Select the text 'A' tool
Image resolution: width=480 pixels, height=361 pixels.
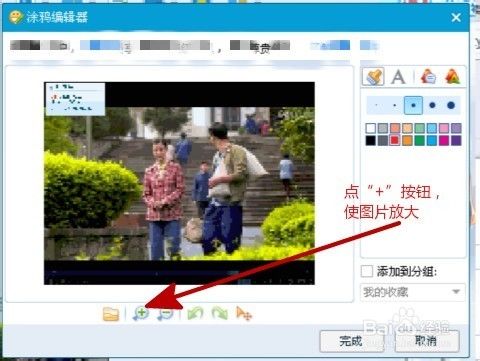pos(398,77)
